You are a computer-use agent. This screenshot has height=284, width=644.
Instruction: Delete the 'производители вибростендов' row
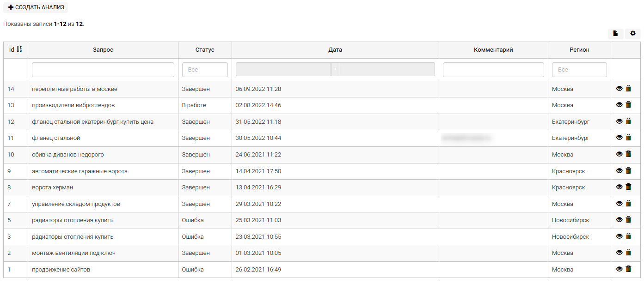pos(628,105)
